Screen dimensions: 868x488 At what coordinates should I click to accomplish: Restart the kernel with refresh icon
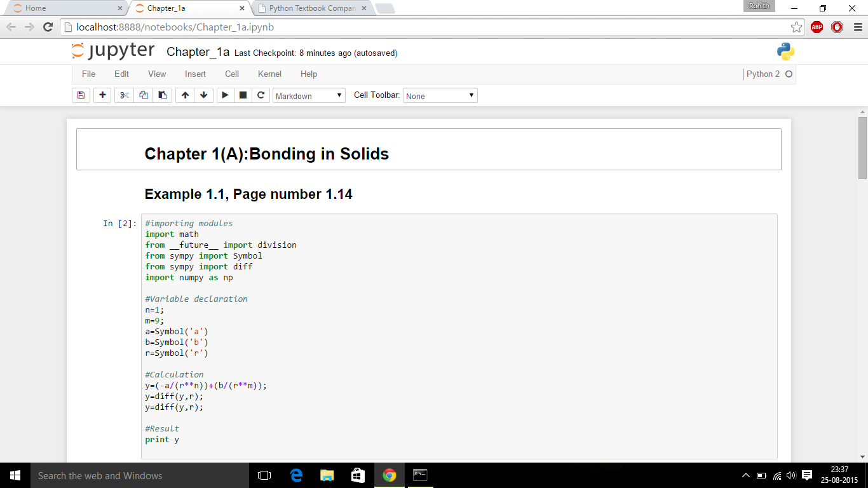click(x=261, y=95)
